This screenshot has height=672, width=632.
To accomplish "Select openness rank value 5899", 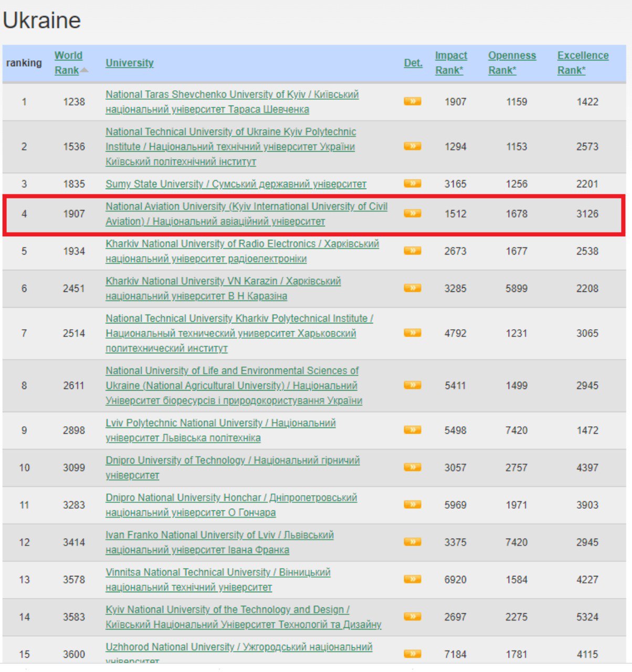I will [x=517, y=288].
